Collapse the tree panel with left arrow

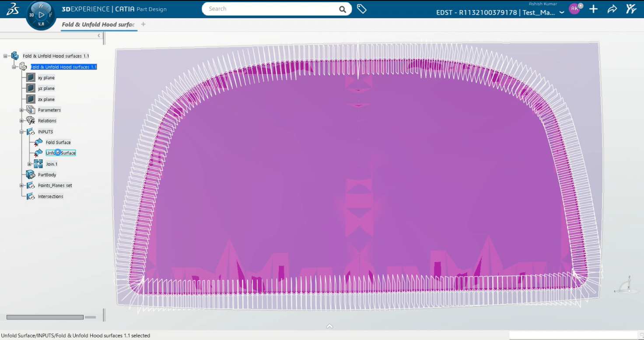(99, 35)
